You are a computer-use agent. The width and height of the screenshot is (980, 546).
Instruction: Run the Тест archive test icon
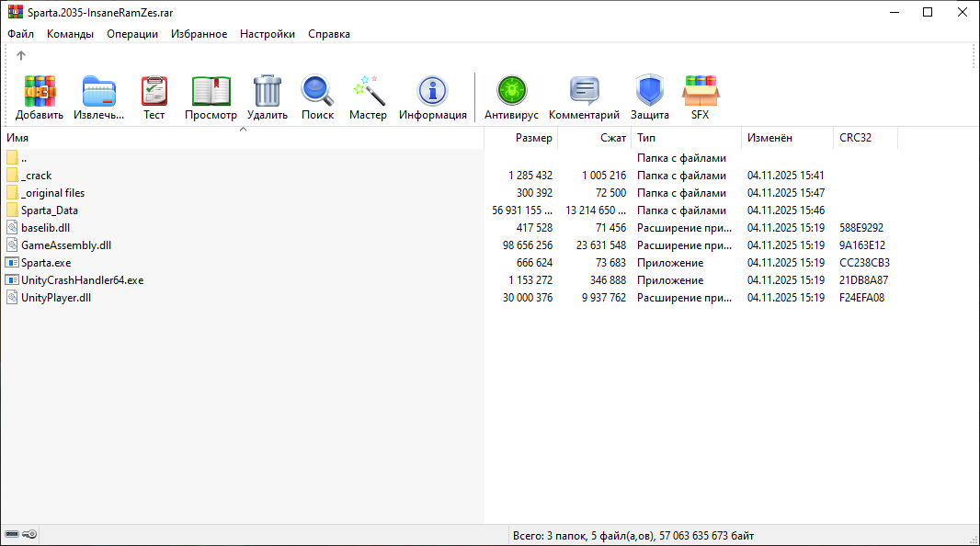[154, 92]
